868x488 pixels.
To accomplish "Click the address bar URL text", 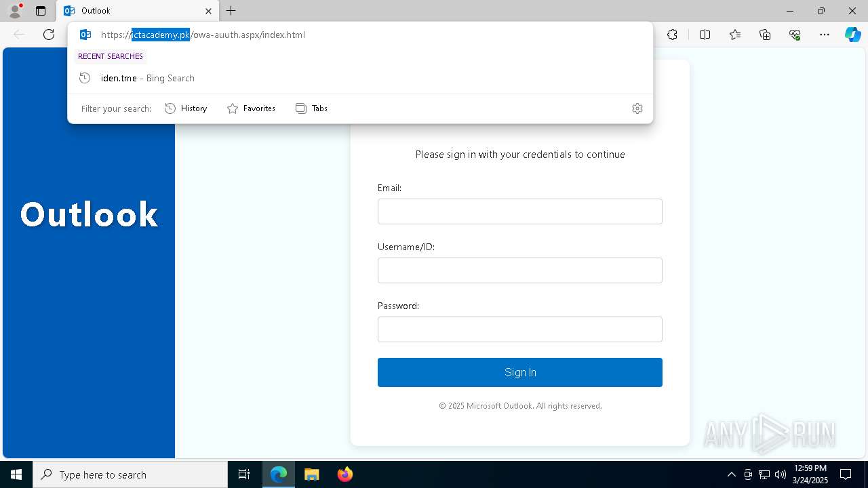I will tap(203, 35).
